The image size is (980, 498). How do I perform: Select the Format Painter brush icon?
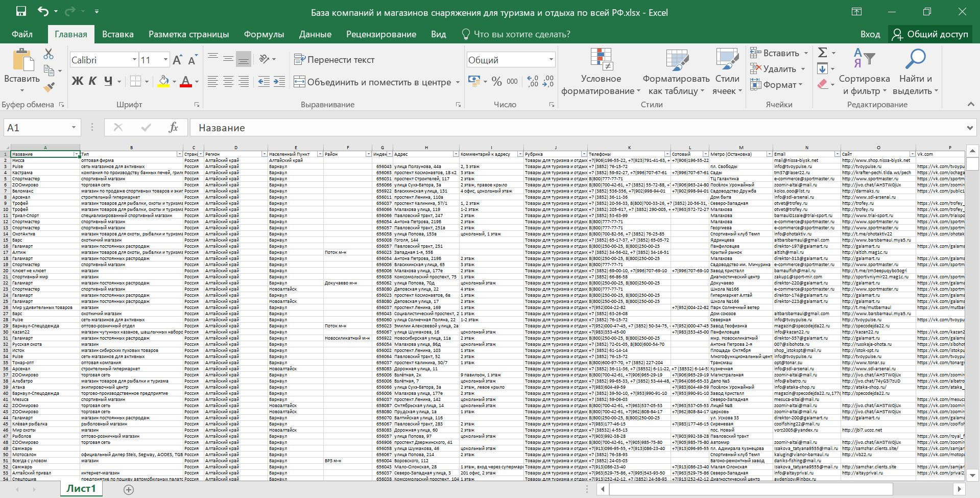click(49, 87)
